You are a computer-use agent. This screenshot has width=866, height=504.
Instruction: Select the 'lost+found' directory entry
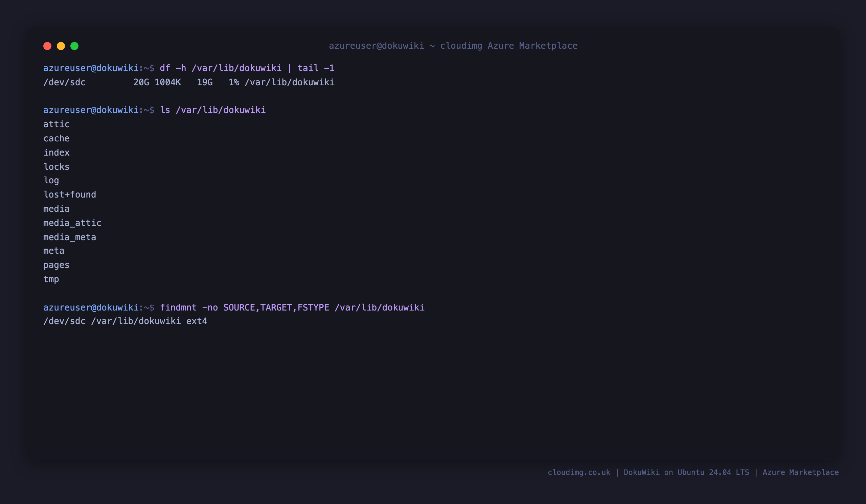(x=70, y=194)
